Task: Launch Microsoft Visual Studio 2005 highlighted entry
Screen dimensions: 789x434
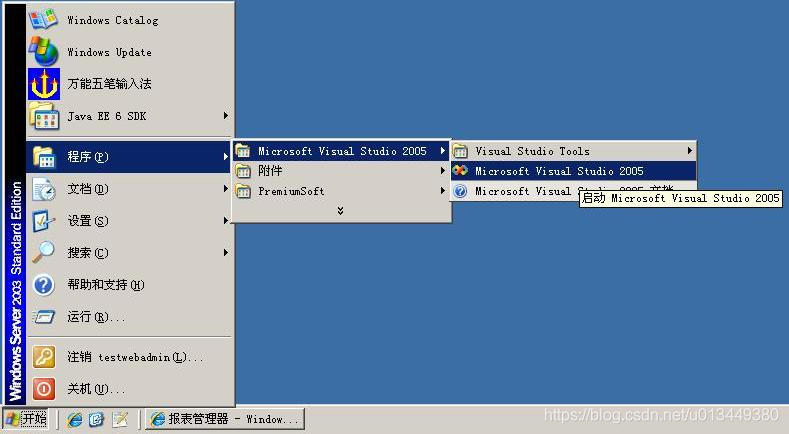Action: pyautogui.click(x=574, y=171)
